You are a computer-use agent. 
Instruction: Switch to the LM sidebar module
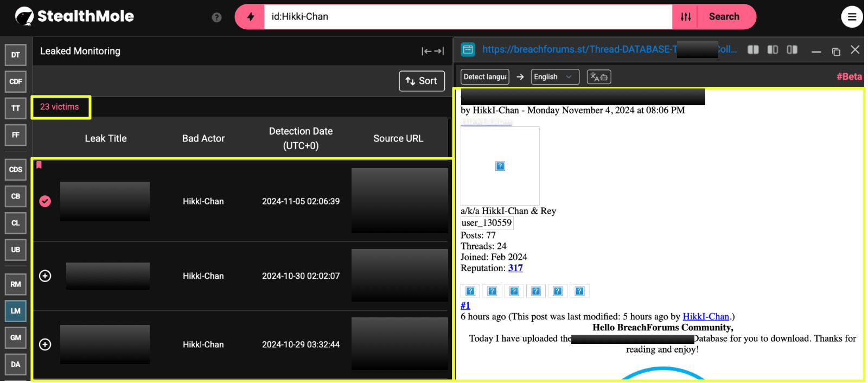[16, 311]
